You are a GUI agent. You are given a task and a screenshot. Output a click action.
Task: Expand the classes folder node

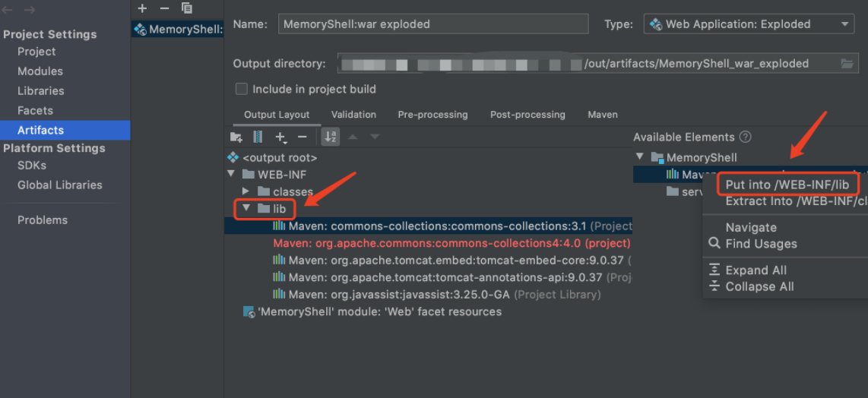(x=246, y=191)
